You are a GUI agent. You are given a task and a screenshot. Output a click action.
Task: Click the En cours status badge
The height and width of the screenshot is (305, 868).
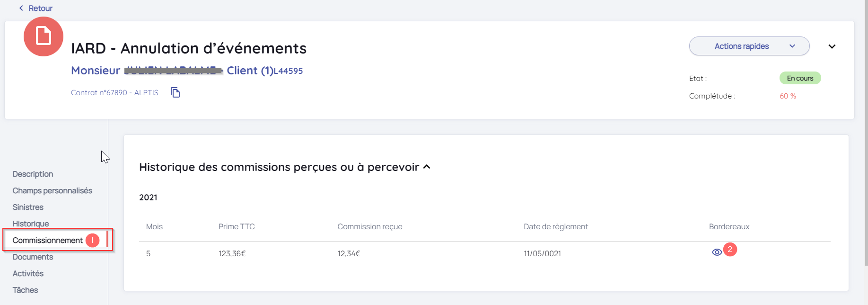pos(800,78)
